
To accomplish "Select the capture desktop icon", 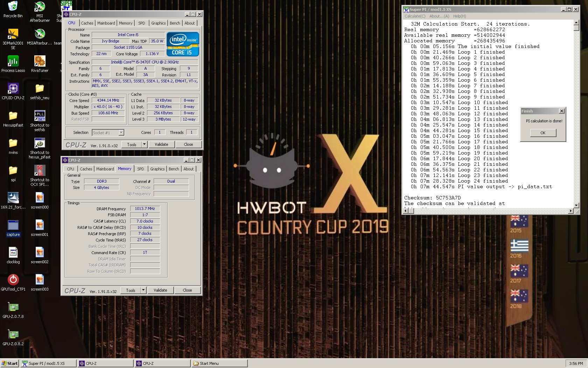I will (x=13, y=228).
